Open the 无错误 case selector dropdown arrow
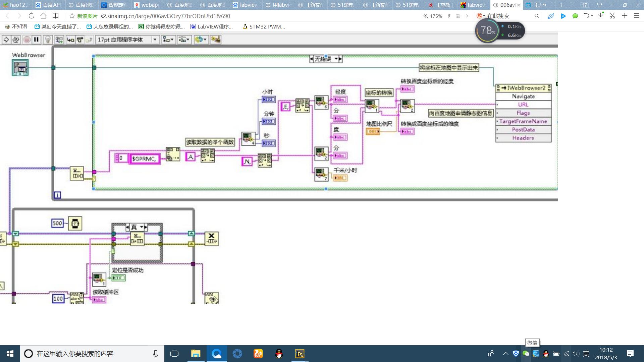This screenshot has width=644, height=362. click(336, 59)
